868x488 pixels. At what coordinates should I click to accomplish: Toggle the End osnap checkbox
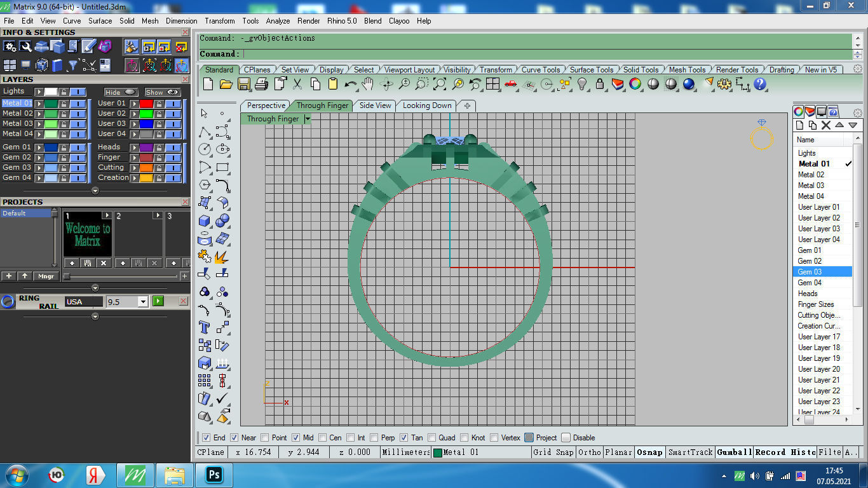pos(206,438)
